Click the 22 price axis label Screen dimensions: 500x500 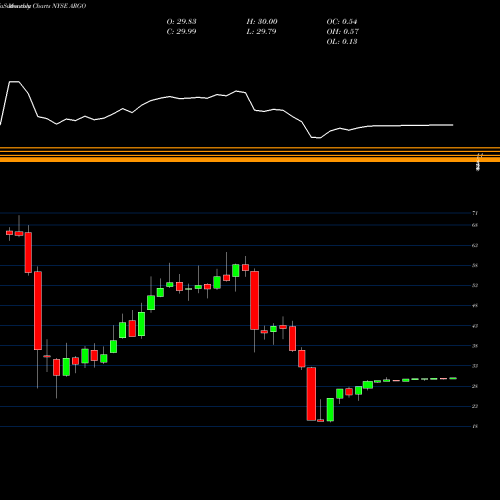coord(475,406)
